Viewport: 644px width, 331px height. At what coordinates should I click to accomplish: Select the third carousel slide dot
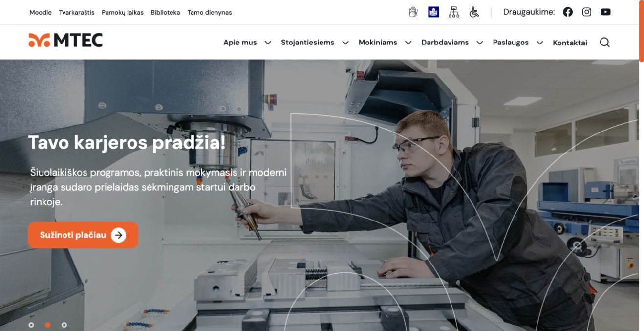(64, 325)
